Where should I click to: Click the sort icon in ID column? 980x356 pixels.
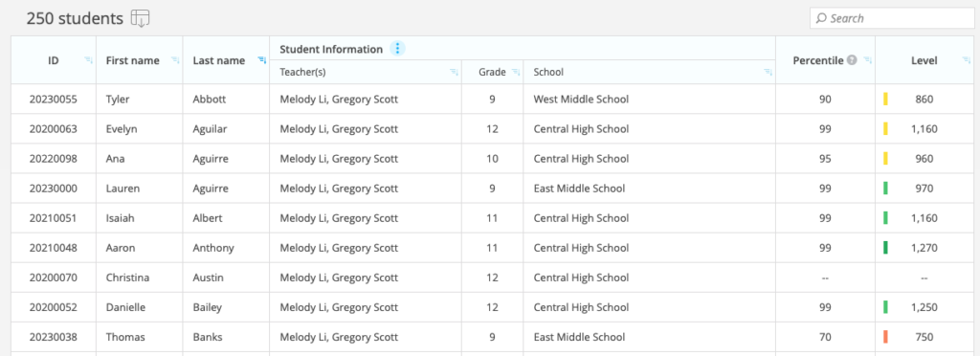point(88,60)
